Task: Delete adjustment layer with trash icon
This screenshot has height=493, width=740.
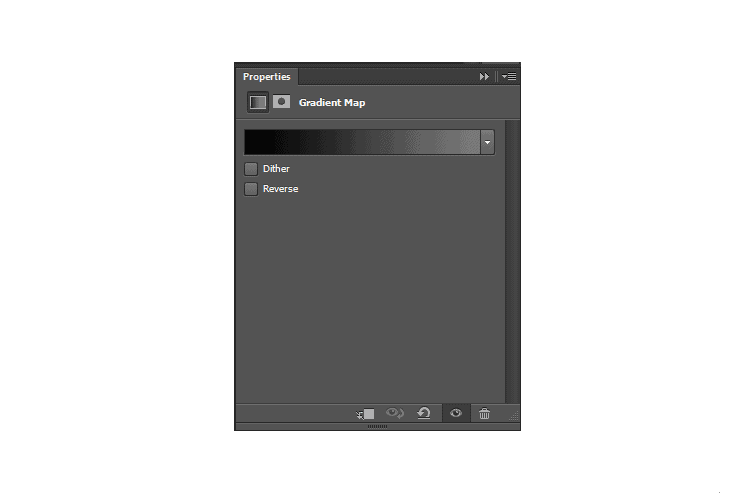Action: [485, 414]
